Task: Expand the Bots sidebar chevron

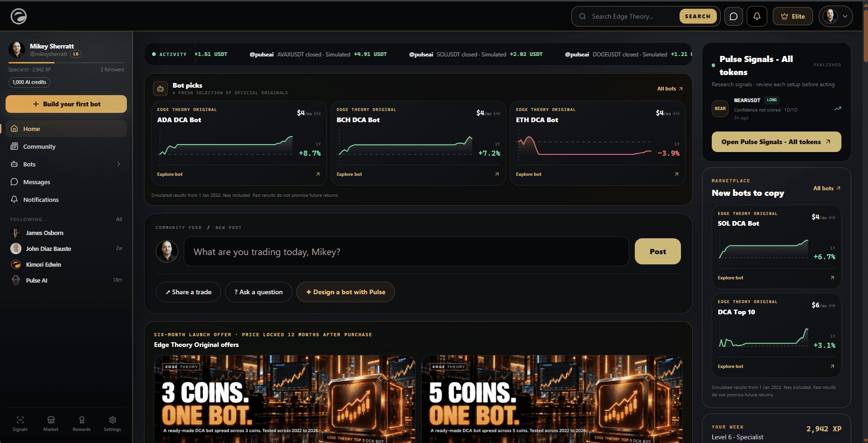Action: pos(118,164)
